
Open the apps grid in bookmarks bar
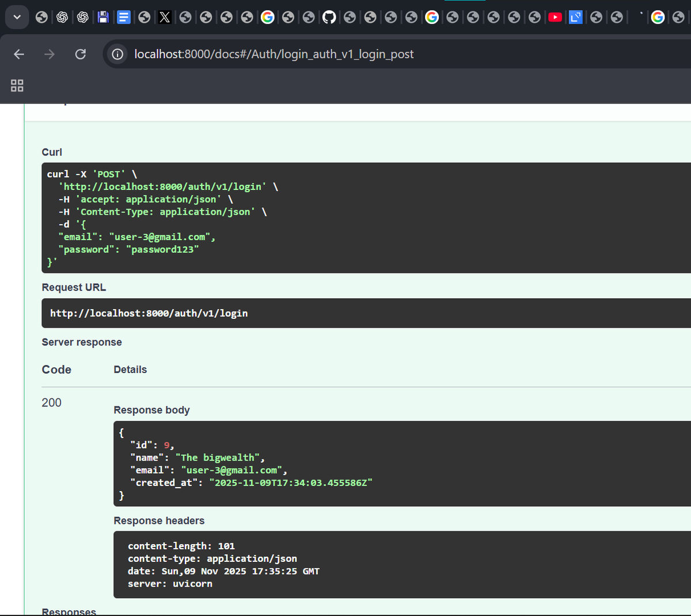click(x=17, y=86)
